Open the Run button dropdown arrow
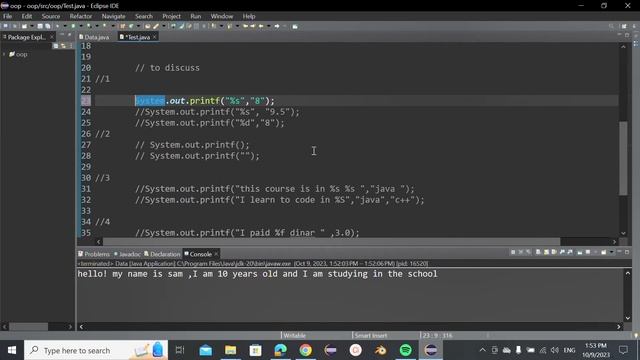This screenshot has height=360, width=640. (81, 26)
